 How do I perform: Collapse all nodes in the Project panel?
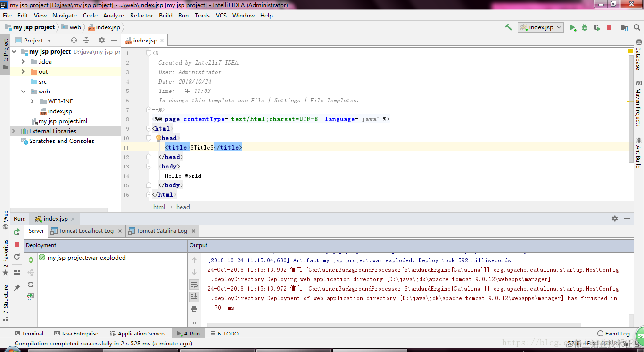(86, 40)
